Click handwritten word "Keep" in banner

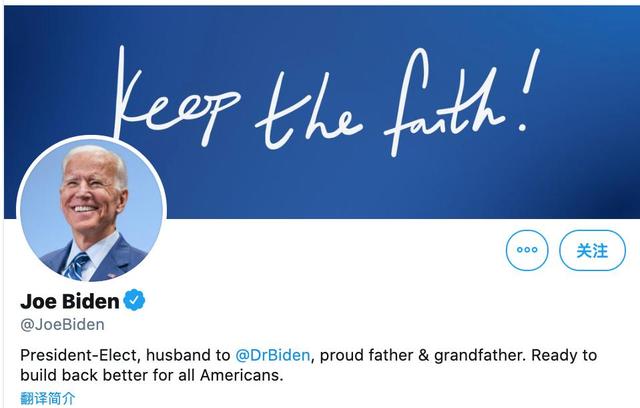click(176, 98)
